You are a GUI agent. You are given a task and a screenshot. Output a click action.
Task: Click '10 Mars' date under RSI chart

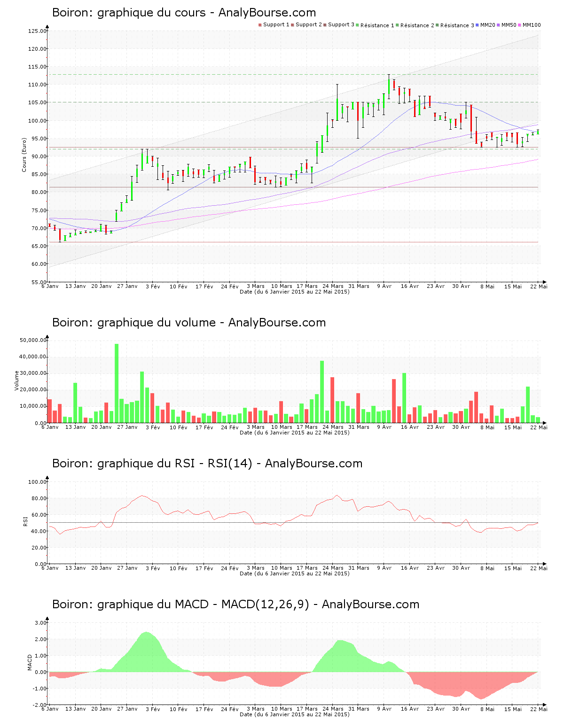point(282,568)
